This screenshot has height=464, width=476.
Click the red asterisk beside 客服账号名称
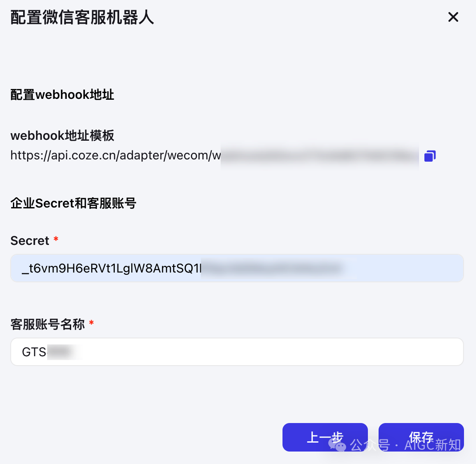(x=91, y=322)
